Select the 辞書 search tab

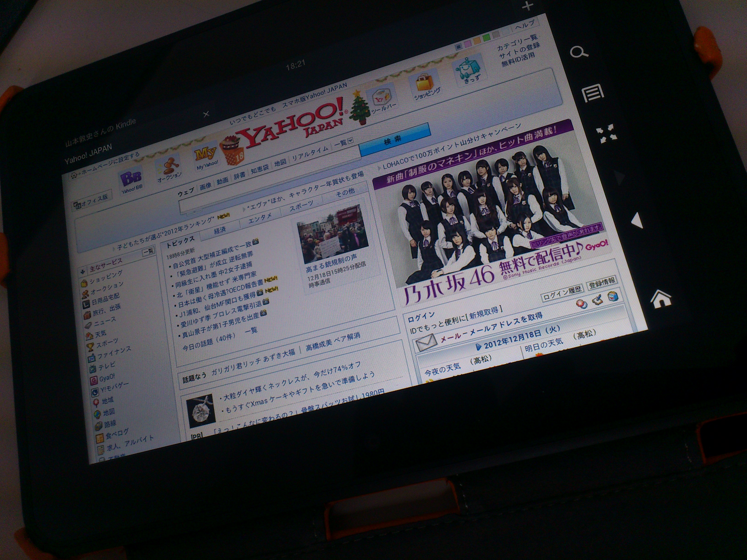pos(239,175)
